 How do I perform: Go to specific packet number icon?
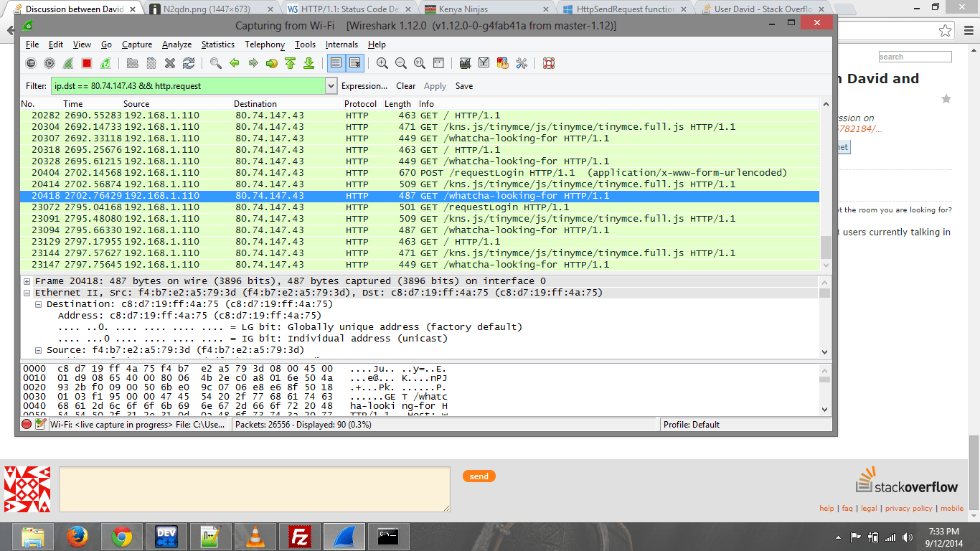272,63
